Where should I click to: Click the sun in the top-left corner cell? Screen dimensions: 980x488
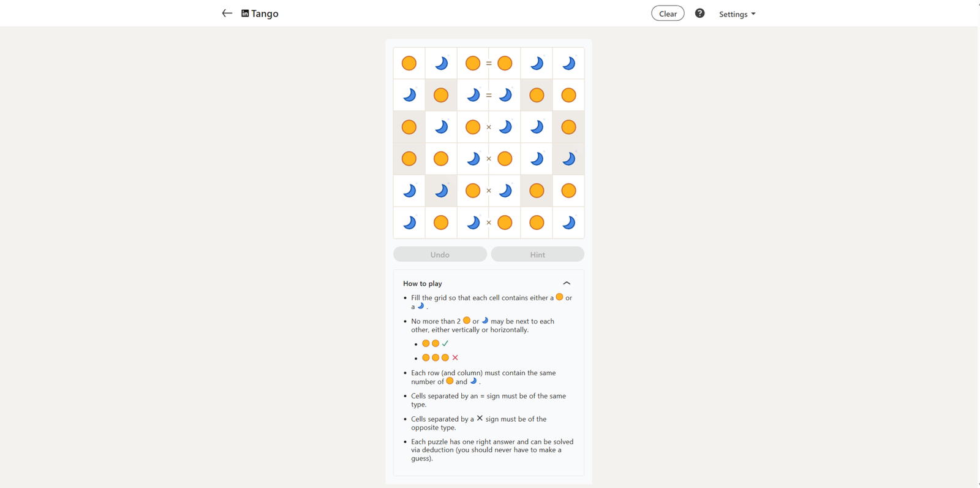pyautogui.click(x=409, y=63)
